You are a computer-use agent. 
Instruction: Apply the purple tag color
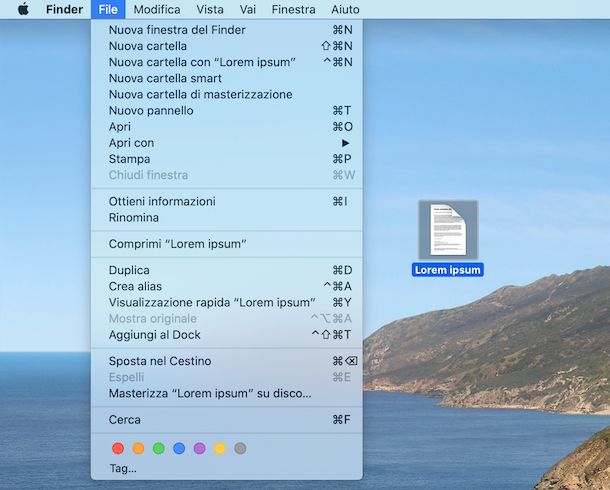(200, 448)
